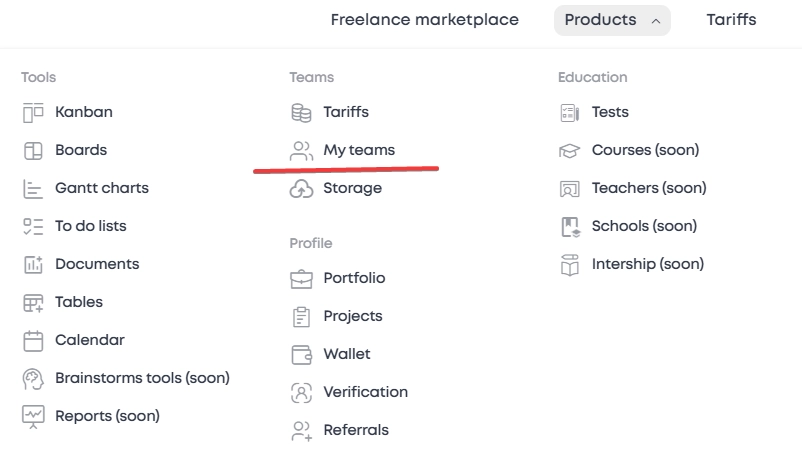The width and height of the screenshot is (802, 464).
Task: Go to the Boards tool
Action: [x=80, y=150]
